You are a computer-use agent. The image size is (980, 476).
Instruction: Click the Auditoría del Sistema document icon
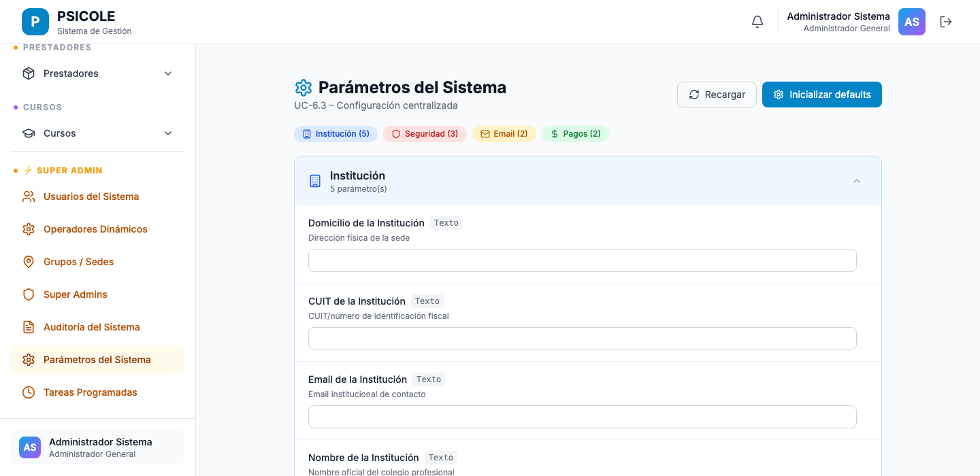point(29,327)
